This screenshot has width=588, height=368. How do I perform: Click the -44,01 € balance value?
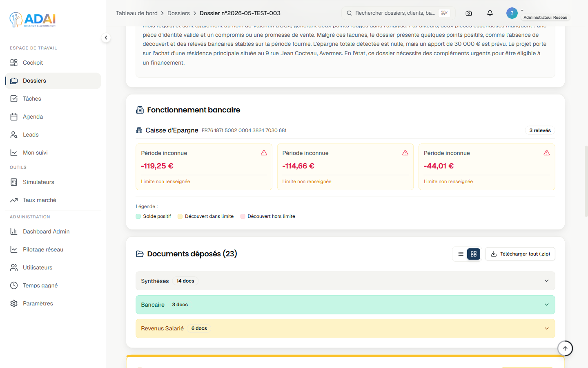[x=439, y=166]
